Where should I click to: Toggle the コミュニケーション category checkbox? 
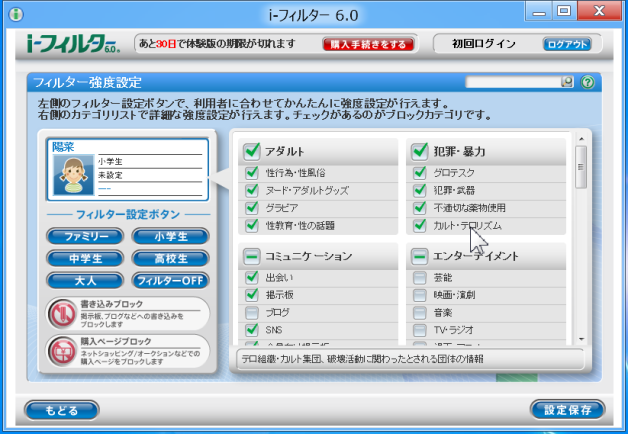tap(252, 256)
